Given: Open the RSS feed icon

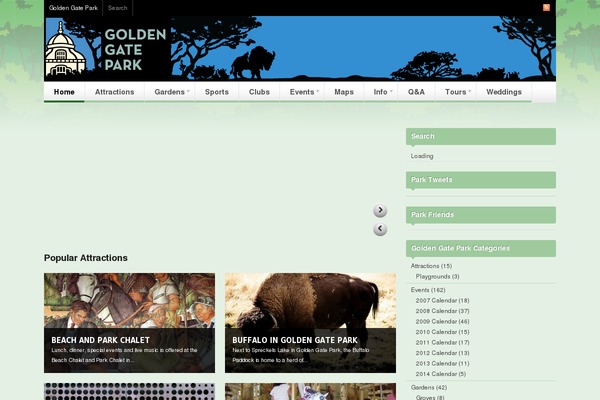Looking at the screenshot, I should [546, 7].
